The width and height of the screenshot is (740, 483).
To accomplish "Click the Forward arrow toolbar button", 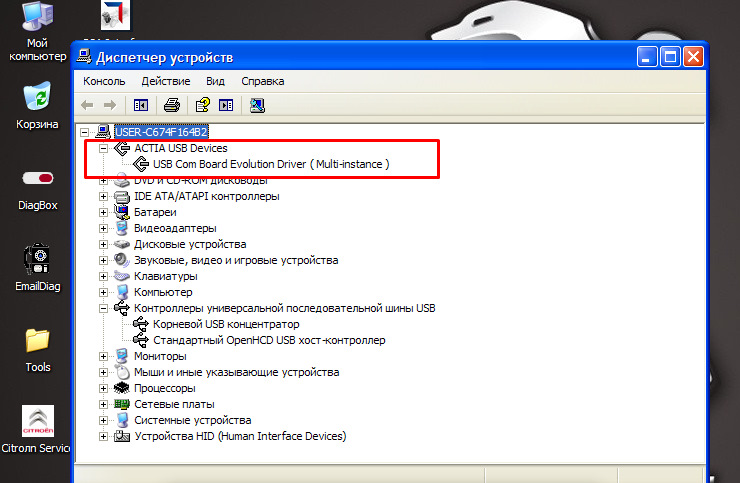I will tap(110, 105).
